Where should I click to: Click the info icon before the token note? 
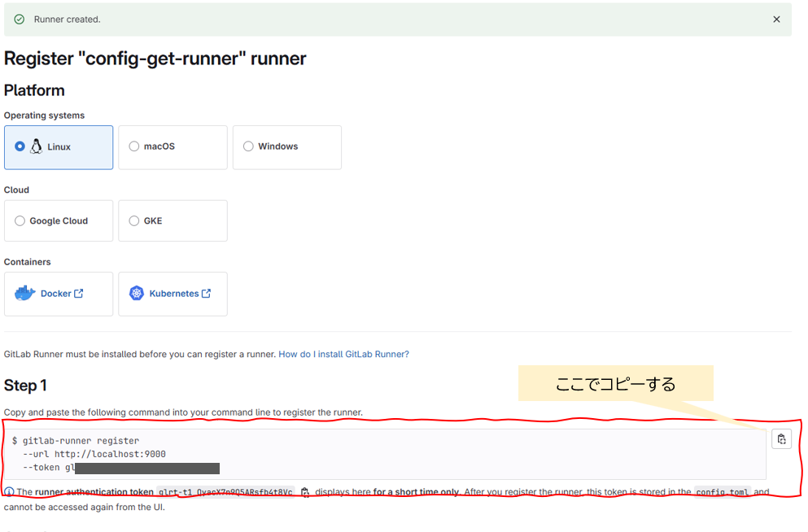(9, 492)
